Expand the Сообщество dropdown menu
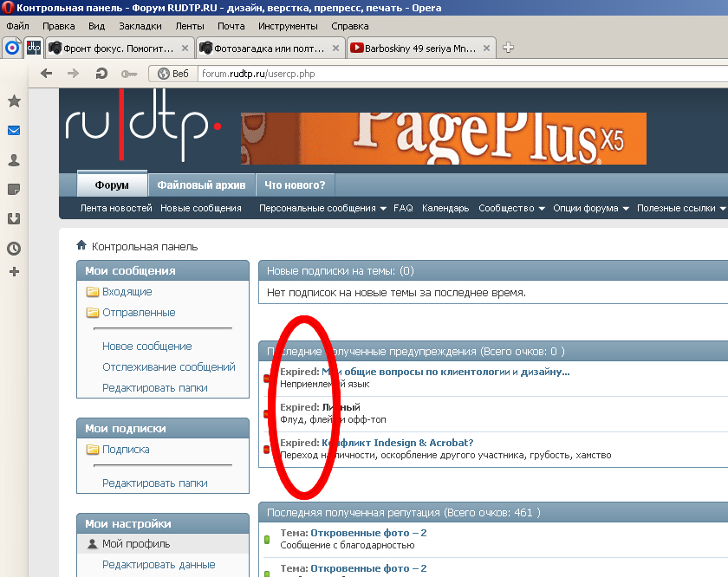This screenshot has width=728, height=577. [x=542, y=209]
